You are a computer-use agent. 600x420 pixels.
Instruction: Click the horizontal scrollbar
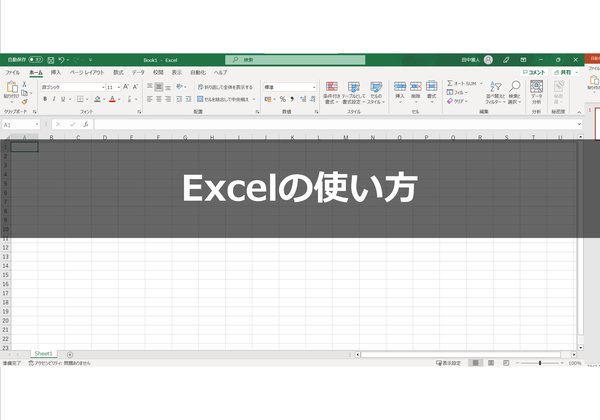[x=461, y=355]
